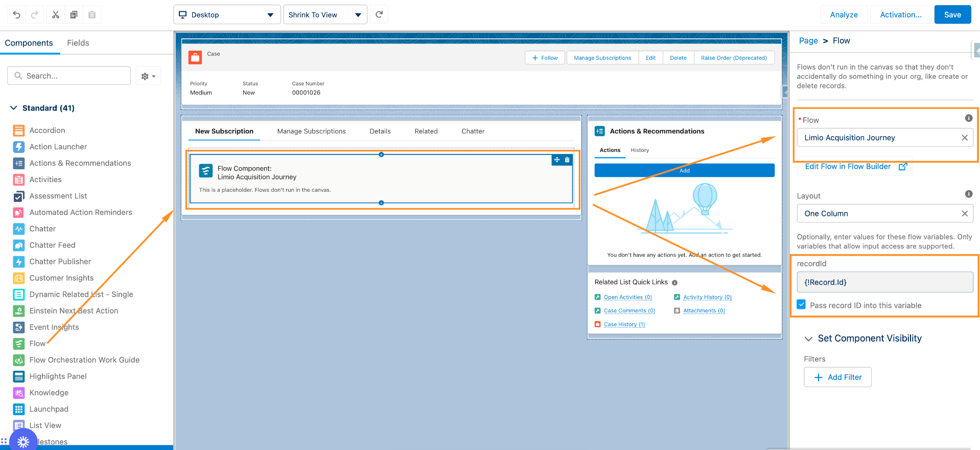Click the component Search input field

[69, 76]
